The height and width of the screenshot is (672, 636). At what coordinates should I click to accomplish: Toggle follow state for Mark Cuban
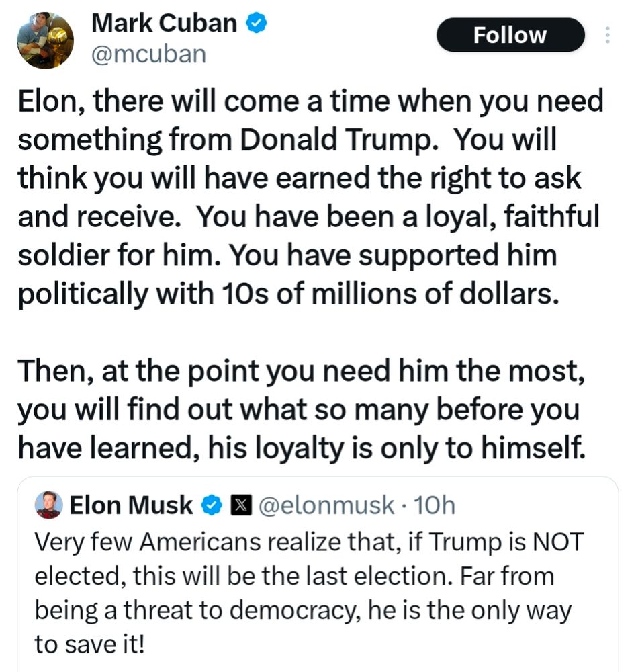(x=510, y=35)
